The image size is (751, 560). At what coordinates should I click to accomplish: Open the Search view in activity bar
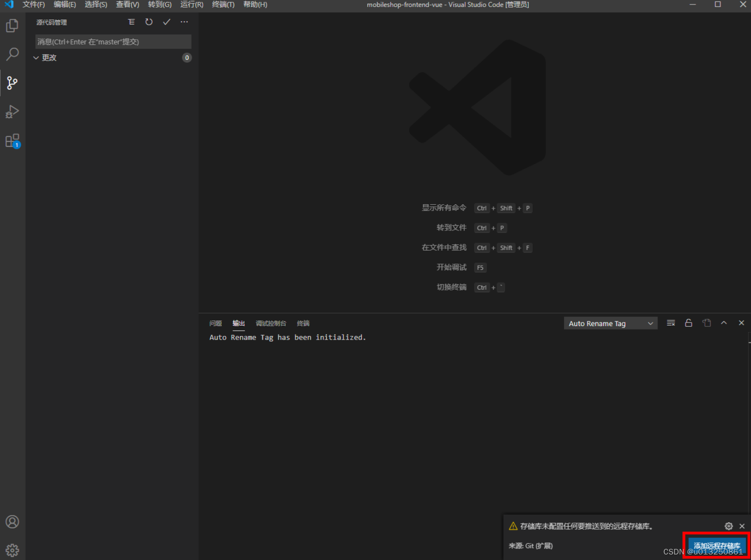(12, 54)
